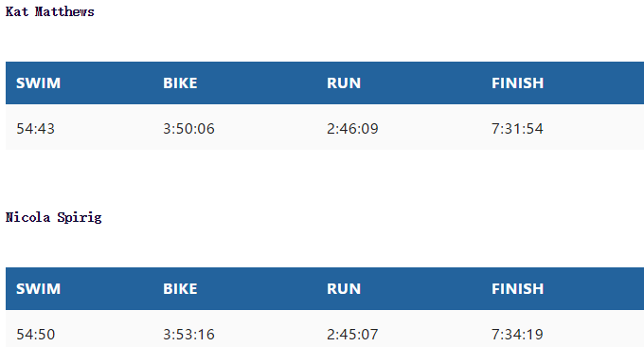The image size is (644, 347).
Task: Click the BIKE column header in Nicola Spirig table
Action: pyautogui.click(x=180, y=288)
